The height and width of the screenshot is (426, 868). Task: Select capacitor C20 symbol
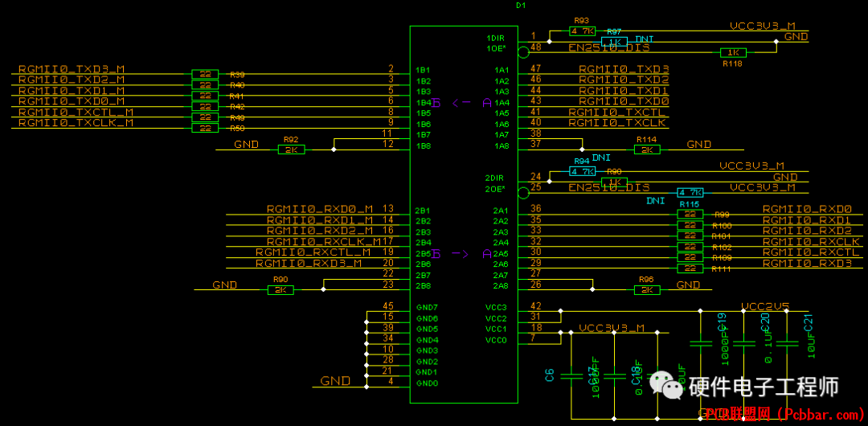744,343
